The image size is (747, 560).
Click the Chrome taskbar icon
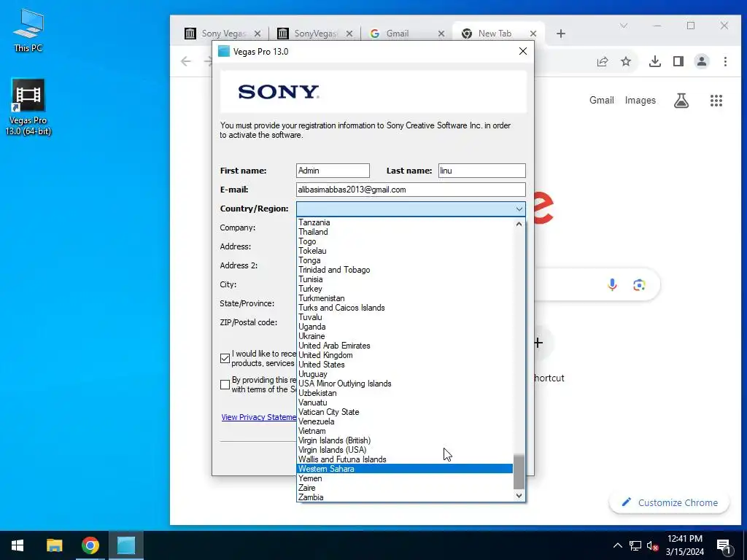tap(90, 545)
